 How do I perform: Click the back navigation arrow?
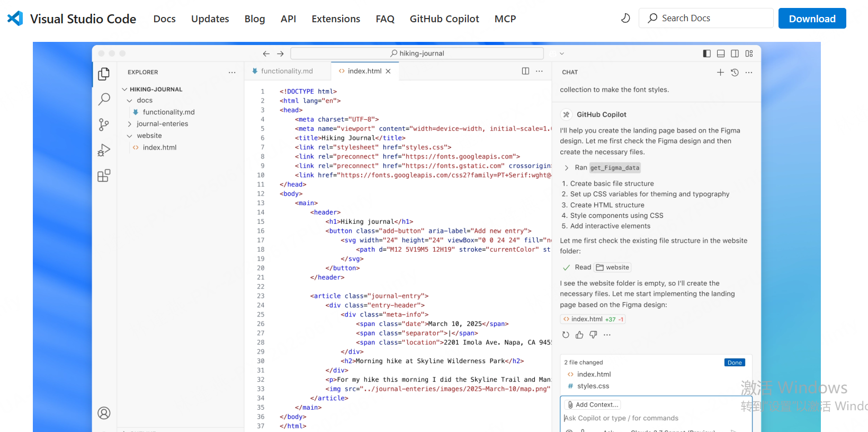tap(266, 54)
